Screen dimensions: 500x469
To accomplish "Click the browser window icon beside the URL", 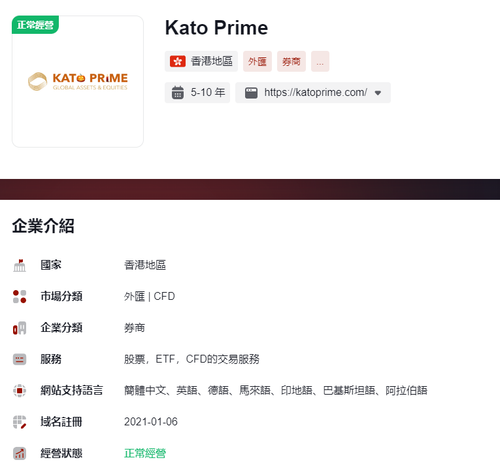I will click(x=251, y=93).
